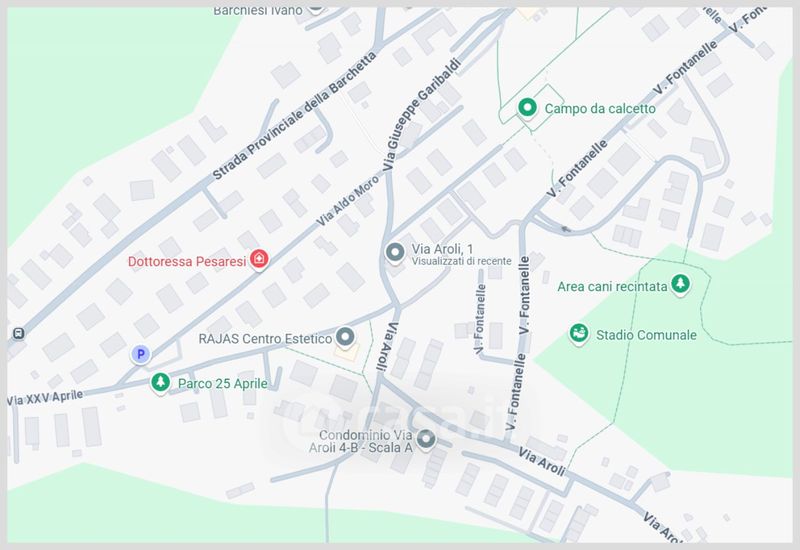Select the blue parking P icon
Viewport: 800px width, 550px height.
click(x=140, y=354)
